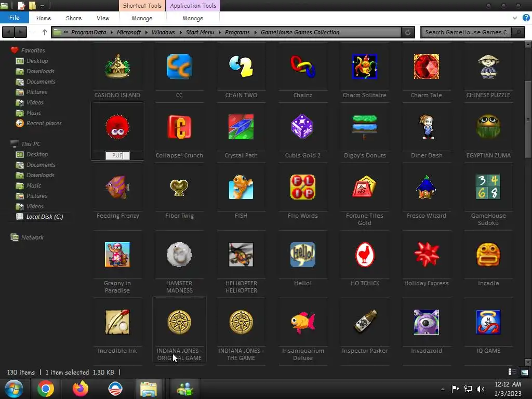This screenshot has width=532, height=399.
Task: Select the Feeding Frenzy fish icon
Action: 117,187
